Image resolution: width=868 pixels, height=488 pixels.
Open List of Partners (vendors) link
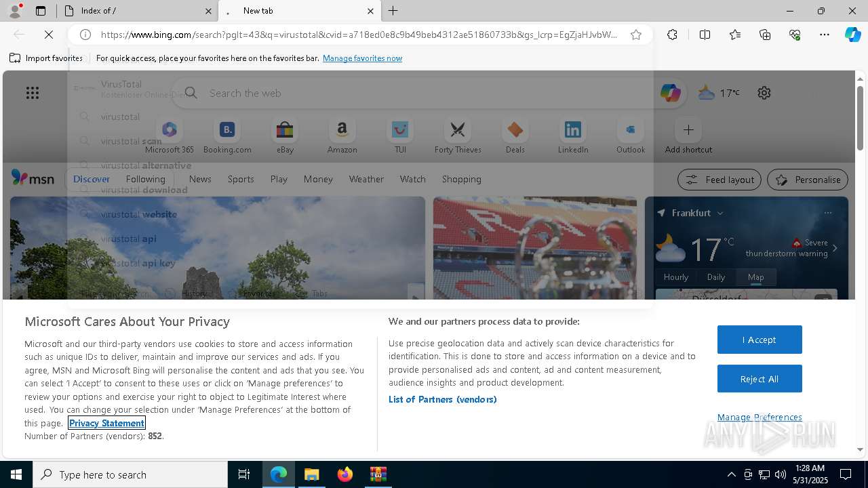point(443,399)
